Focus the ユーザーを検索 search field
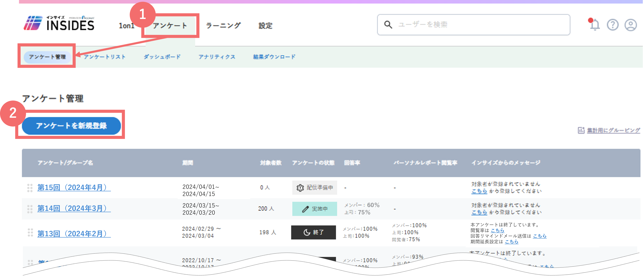The image size is (644, 279). pyautogui.click(x=474, y=25)
